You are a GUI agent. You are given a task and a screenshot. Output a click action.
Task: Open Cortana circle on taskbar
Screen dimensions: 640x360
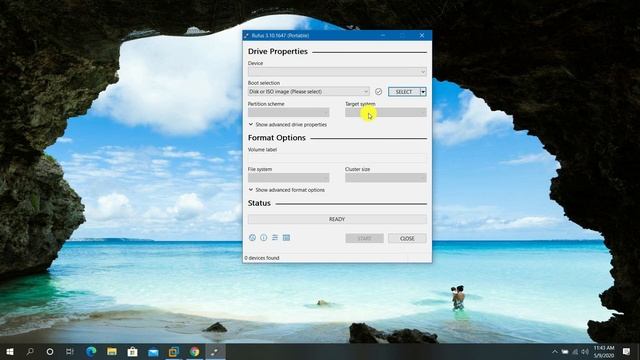50,351
